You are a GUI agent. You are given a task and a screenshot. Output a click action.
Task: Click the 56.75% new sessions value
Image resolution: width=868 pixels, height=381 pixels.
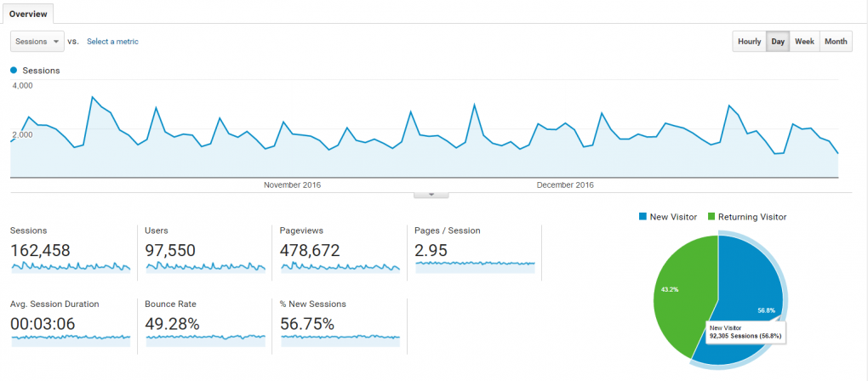coord(307,324)
